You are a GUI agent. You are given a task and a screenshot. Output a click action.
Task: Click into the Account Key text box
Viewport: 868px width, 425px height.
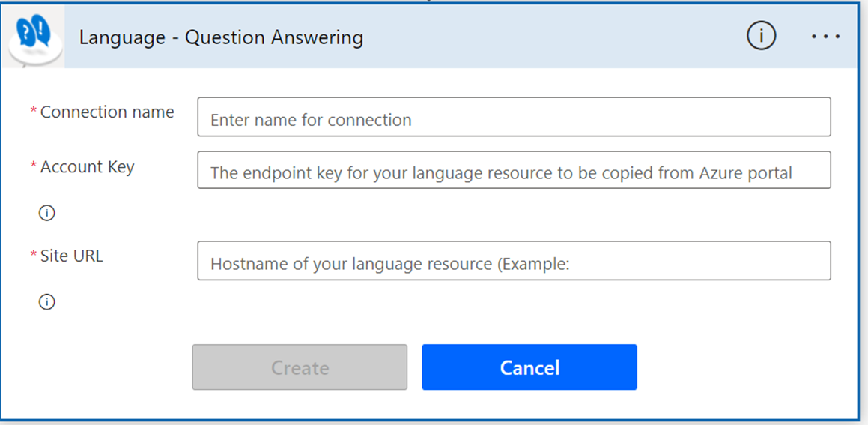click(514, 171)
